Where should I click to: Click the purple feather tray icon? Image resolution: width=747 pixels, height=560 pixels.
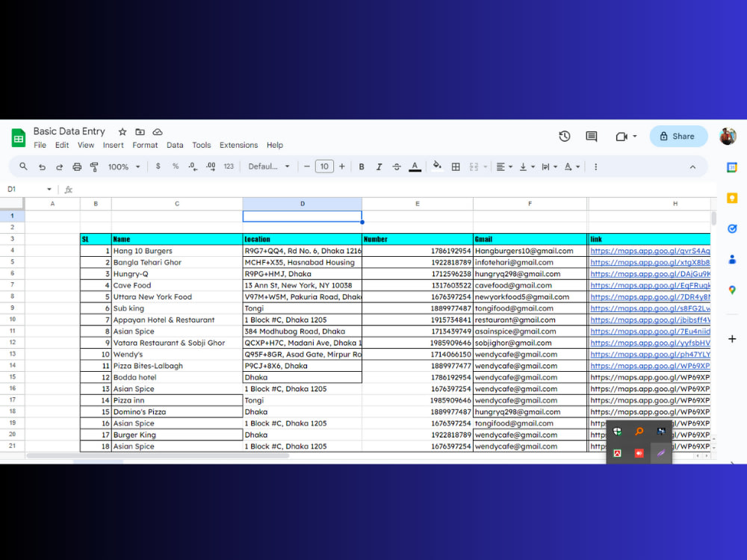pyautogui.click(x=661, y=453)
